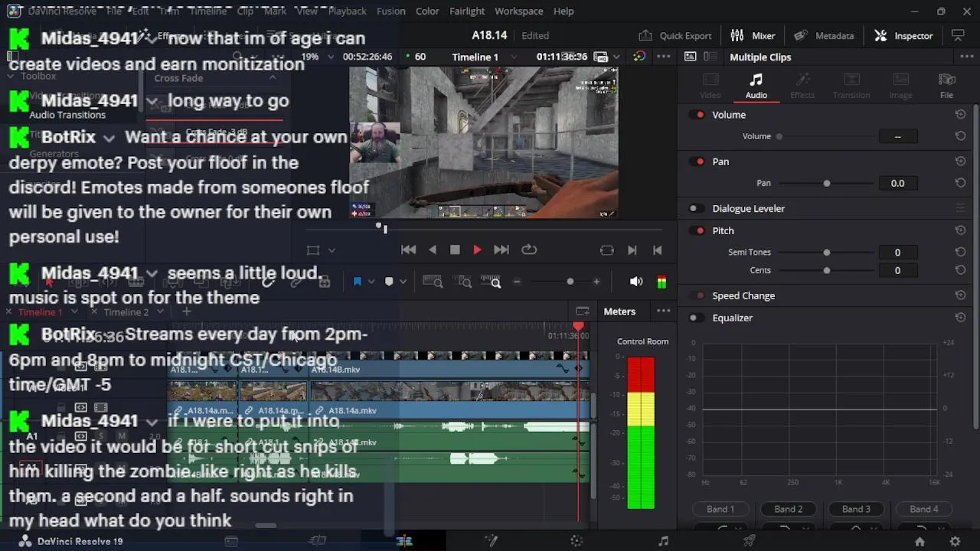Screen dimensions: 980x551
Task: Enable the Dialogue Leveler switch
Action: tap(697, 208)
